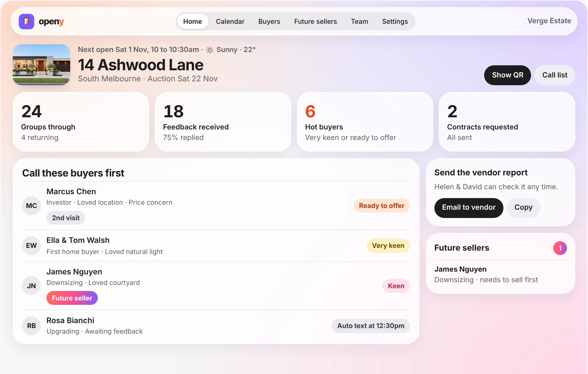
Task: Open the 18 Feedback received card
Action: (x=223, y=122)
